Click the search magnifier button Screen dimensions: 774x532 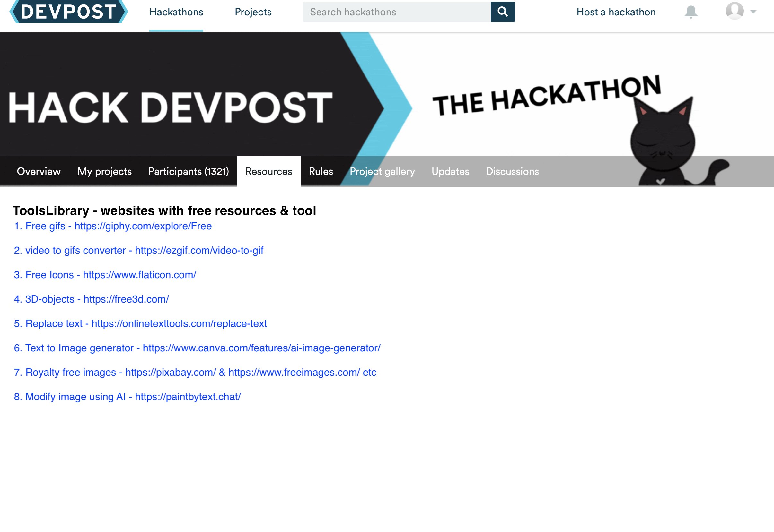[502, 12]
